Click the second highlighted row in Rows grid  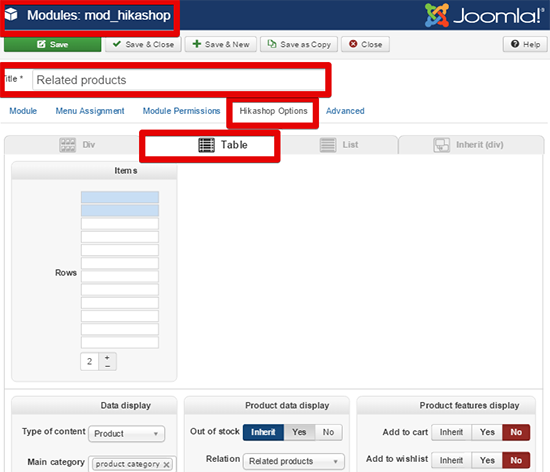120,210
